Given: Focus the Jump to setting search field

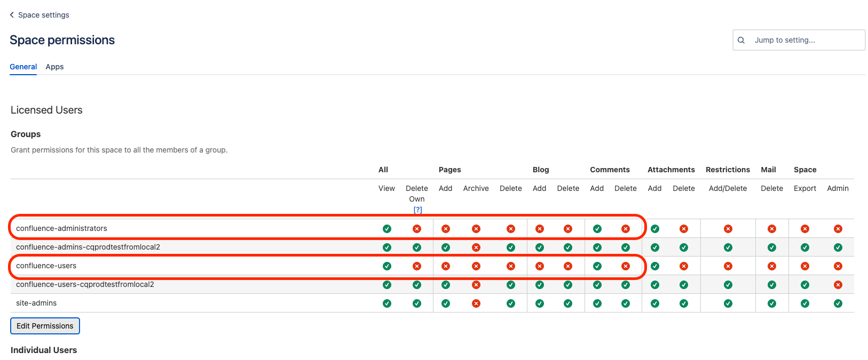Looking at the screenshot, I should tap(799, 40).
